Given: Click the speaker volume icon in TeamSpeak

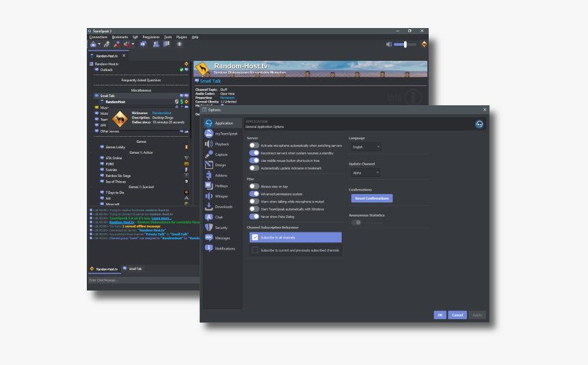Looking at the screenshot, I should pos(389,44).
